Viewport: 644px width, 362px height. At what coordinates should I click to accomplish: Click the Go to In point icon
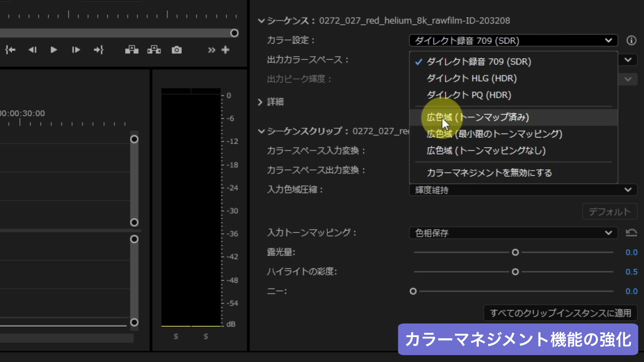(10, 50)
